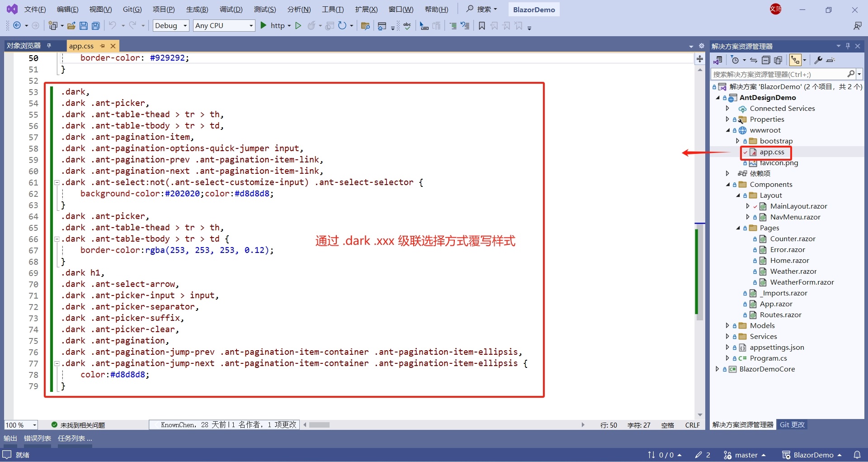
Task: Open the 输出 panel tab
Action: point(10,438)
